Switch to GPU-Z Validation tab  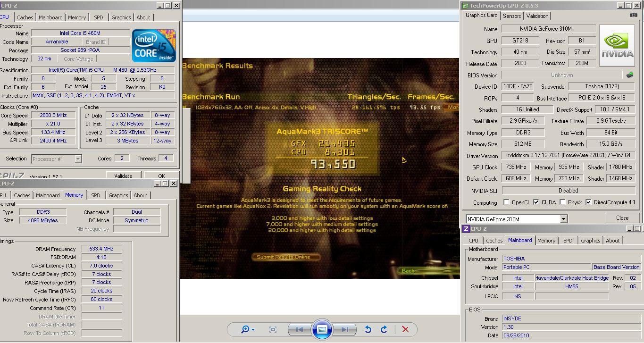[537, 16]
